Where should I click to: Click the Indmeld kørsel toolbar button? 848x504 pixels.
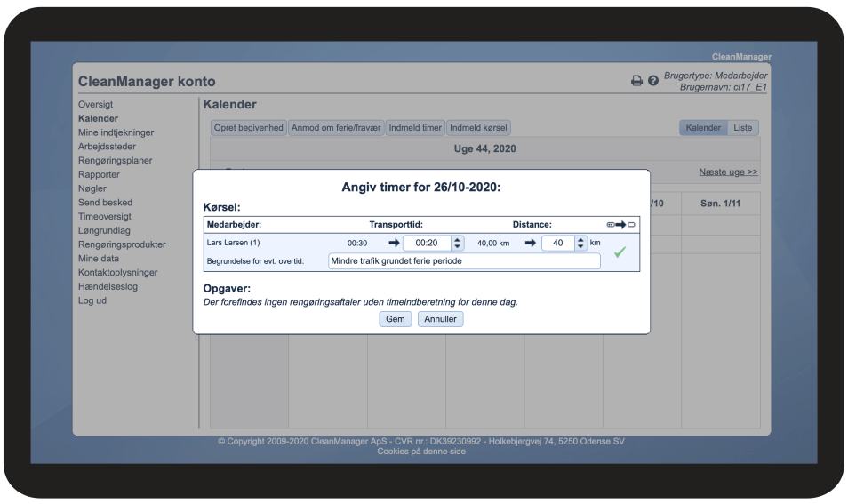point(478,128)
